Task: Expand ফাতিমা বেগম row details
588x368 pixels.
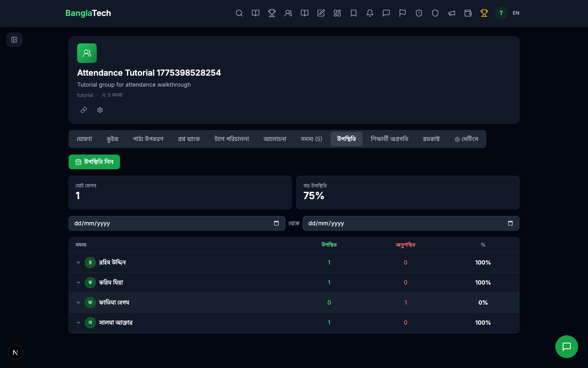Action: pos(78,303)
